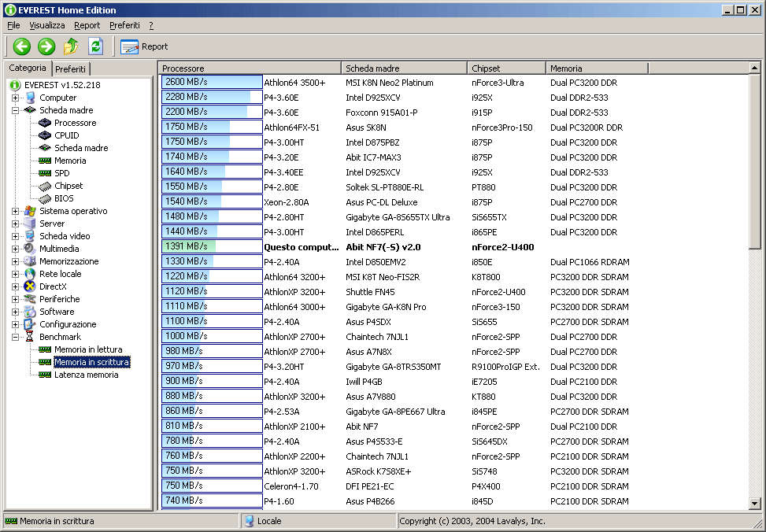
Task: Click the 'Gigabyte GA-8S655TX Ultra' cell
Action: pyautogui.click(x=398, y=217)
